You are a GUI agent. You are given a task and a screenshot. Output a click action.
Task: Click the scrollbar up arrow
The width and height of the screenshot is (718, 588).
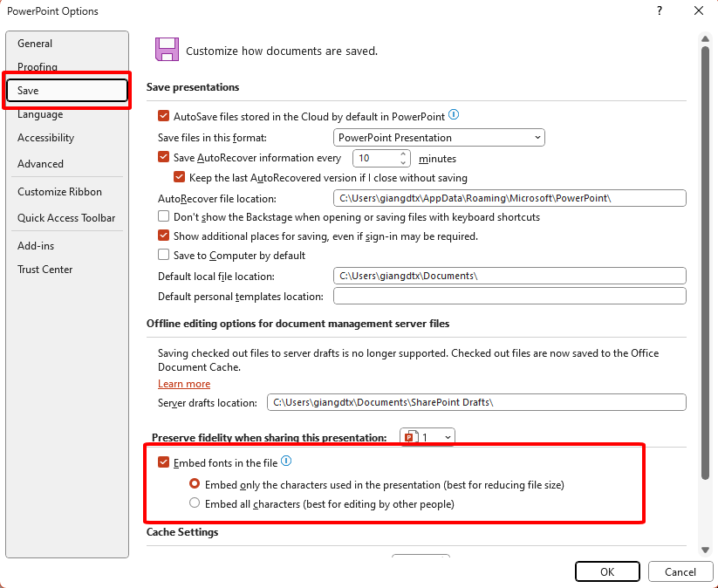(705, 39)
